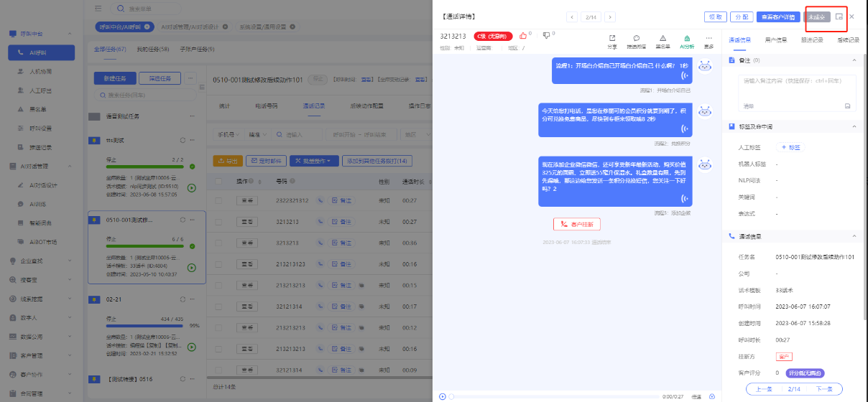The width and height of the screenshot is (868, 402).
Task: Click the thumbs-down dislike icon
Action: pyautogui.click(x=546, y=34)
